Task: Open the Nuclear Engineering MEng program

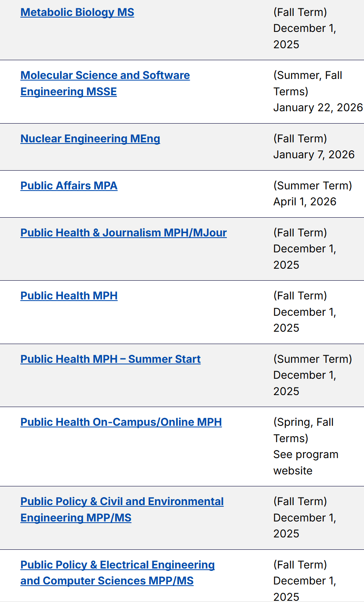Action: coord(90,139)
